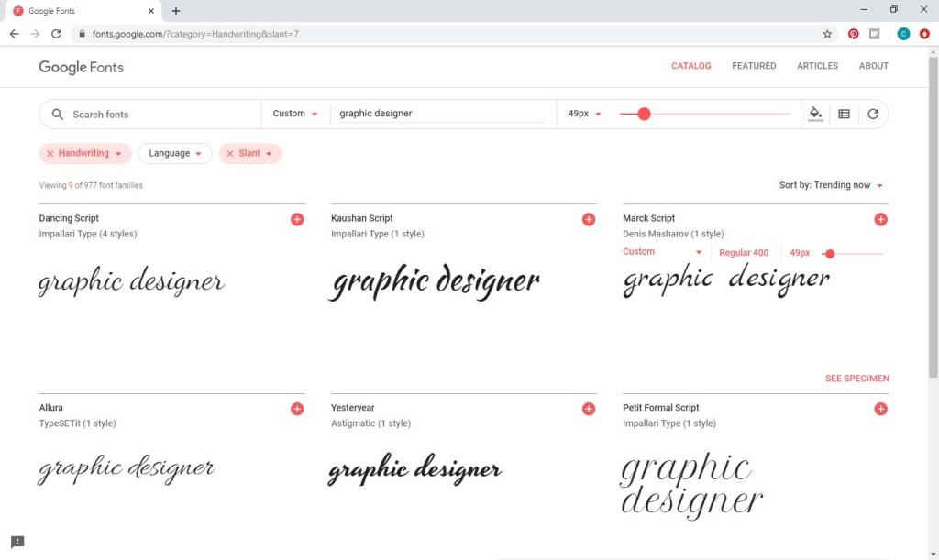Select Marck Script using plus icon
Viewport: 939px width, 560px height.
coord(880,219)
